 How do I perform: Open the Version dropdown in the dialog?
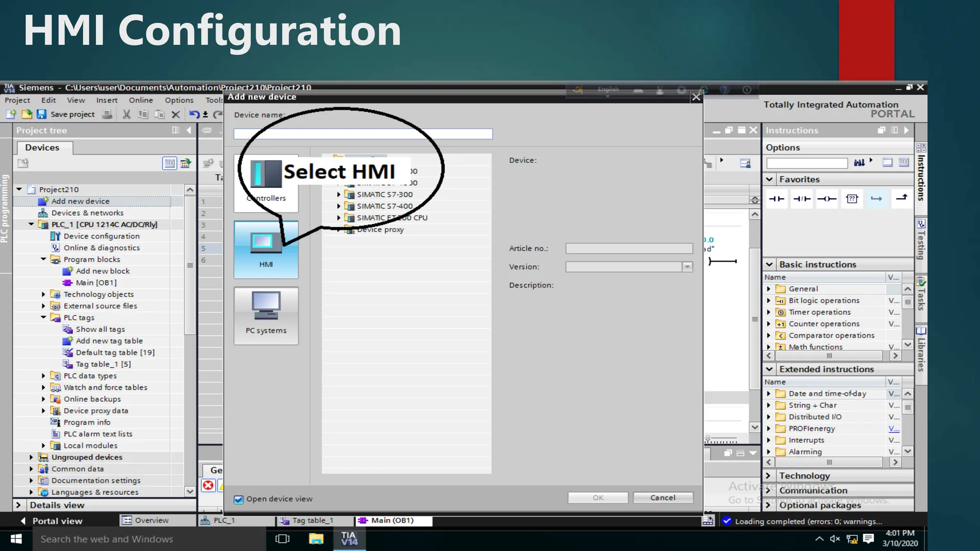687,267
